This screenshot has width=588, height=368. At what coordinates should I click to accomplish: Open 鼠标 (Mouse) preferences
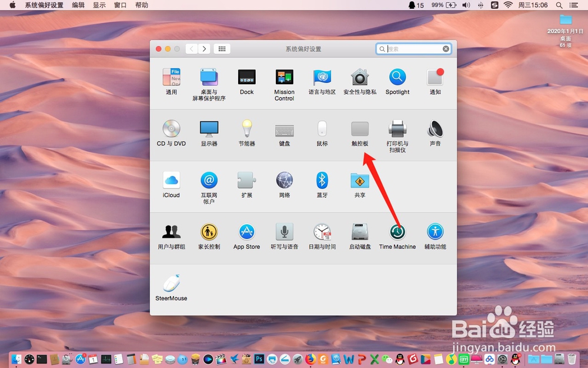click(322, 133)
